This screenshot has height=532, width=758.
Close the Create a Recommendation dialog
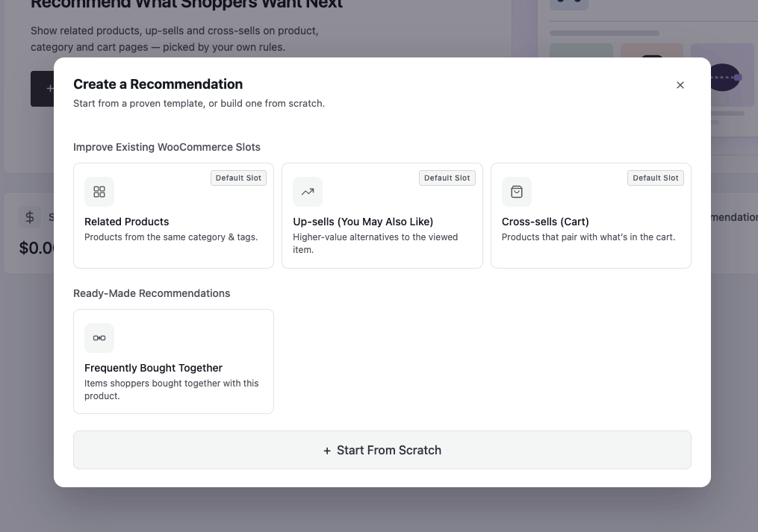click(x=680, y=85)
